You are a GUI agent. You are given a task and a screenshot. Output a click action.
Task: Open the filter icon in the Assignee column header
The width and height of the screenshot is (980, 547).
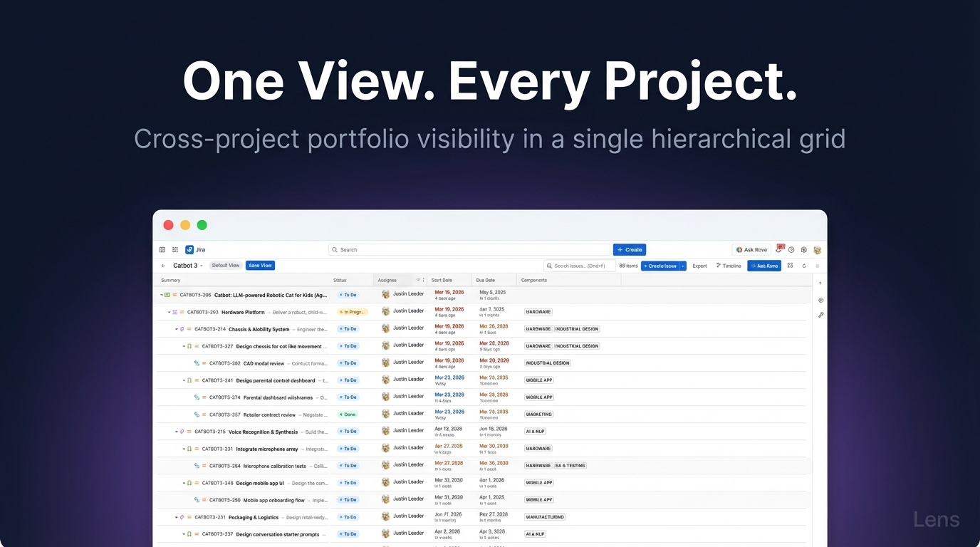point(418,279)
